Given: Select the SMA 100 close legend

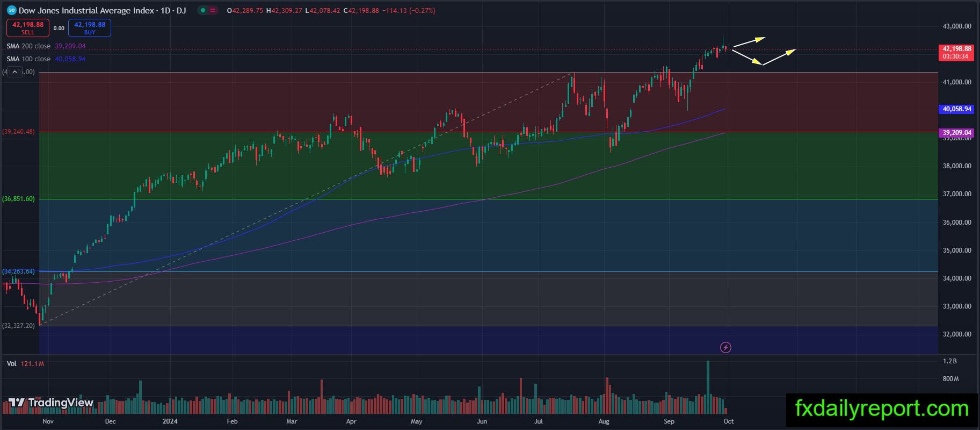Looking at the screenshot, I should [x=28, y=59].
